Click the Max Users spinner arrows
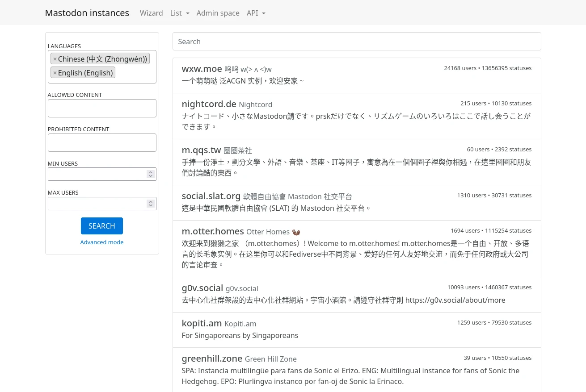The width and height of the screenshot is (586, 392). (x=151, y=204)
